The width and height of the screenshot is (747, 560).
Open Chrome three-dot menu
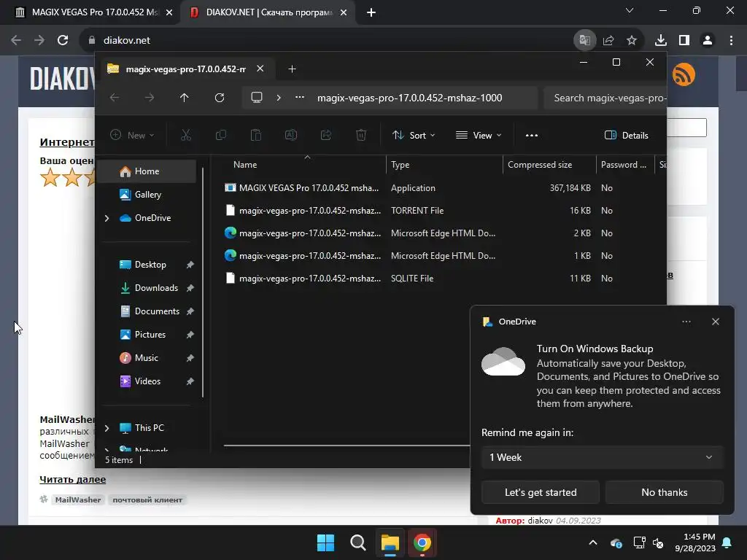(731, 41)
